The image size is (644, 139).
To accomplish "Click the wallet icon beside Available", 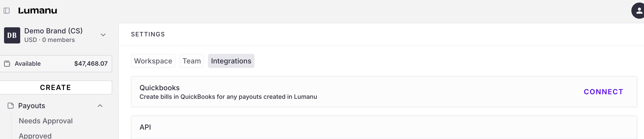I will 7,64.
